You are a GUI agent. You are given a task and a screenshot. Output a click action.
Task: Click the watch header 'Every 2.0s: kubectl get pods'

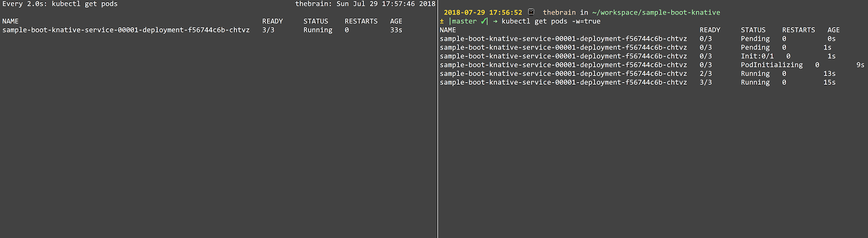tap(60, 4)
